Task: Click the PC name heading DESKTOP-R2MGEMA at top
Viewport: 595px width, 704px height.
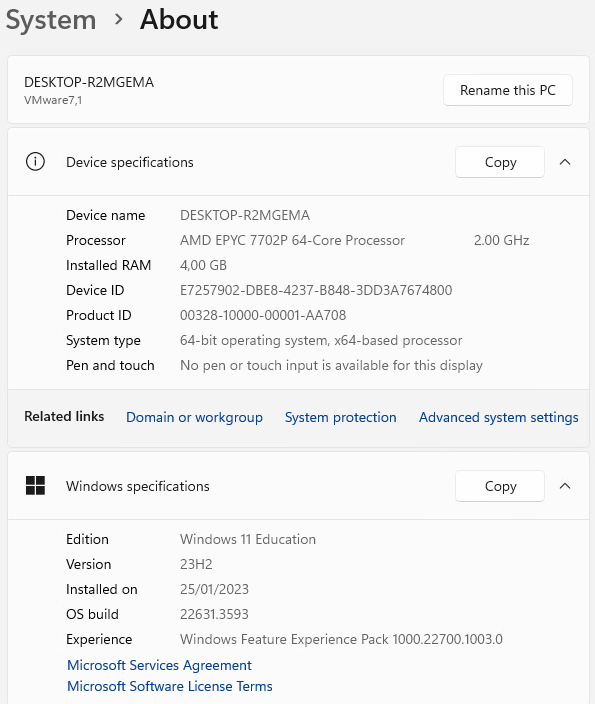Action: pyautogui.click(x=89, y=82)
